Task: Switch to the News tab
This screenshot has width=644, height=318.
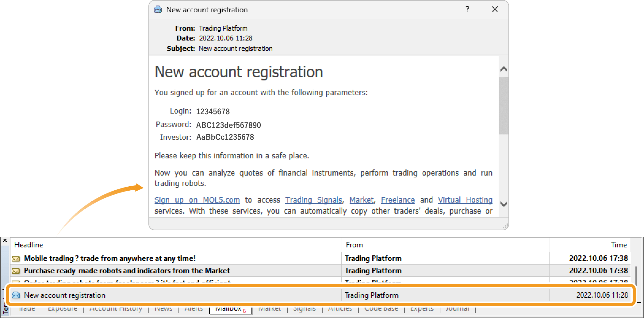Action: pos(163,308)
